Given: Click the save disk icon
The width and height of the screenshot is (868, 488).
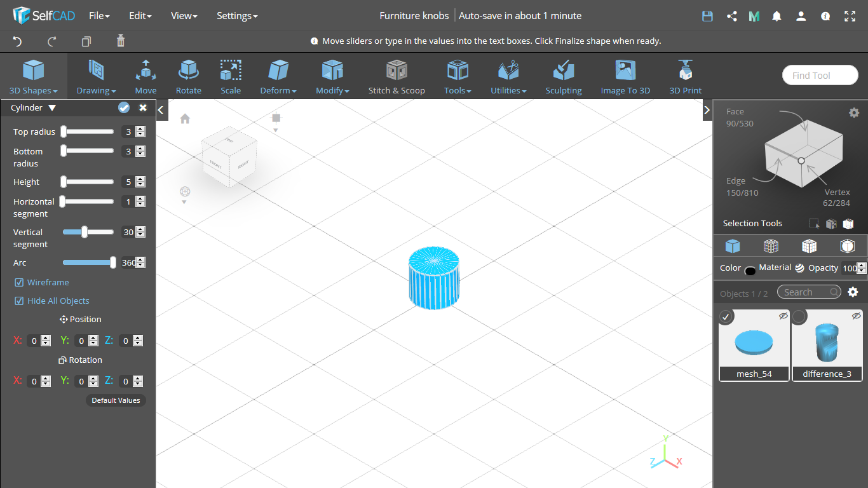Looking at the screenshot, I should pyautogui.click(x=707, y=17).
